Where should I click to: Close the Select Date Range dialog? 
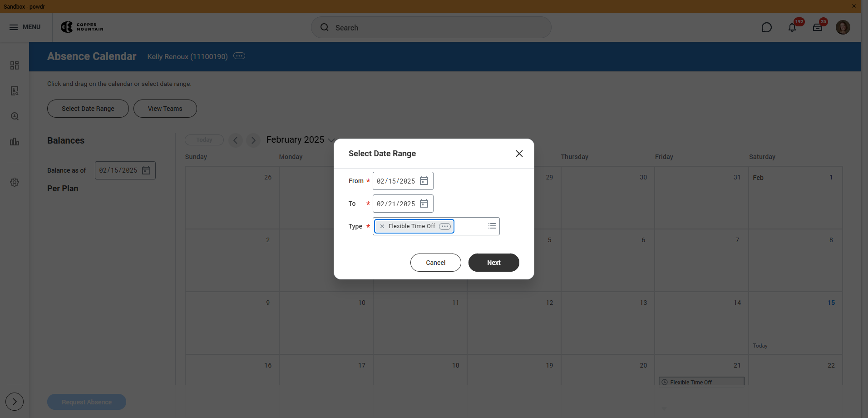519,154
